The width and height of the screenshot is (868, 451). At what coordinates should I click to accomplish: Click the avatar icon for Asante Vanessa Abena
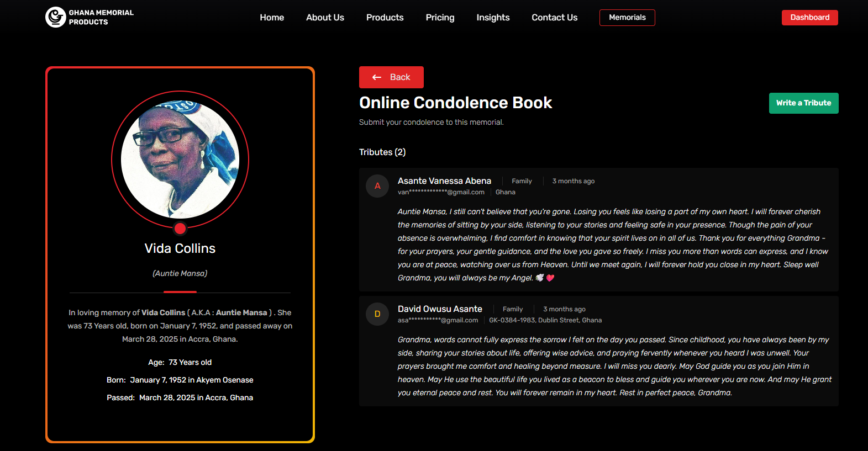377,186
